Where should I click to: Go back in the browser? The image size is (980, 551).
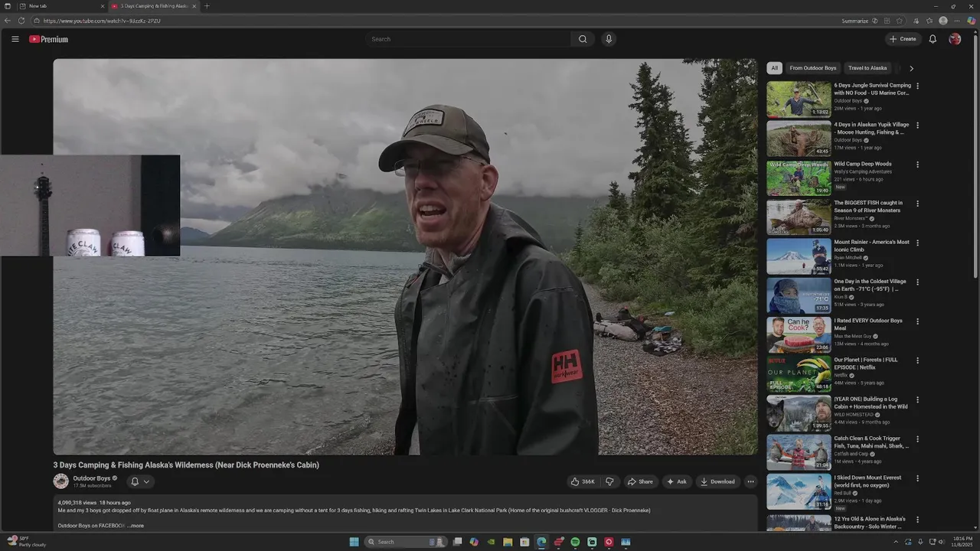[x=8, y=21]
